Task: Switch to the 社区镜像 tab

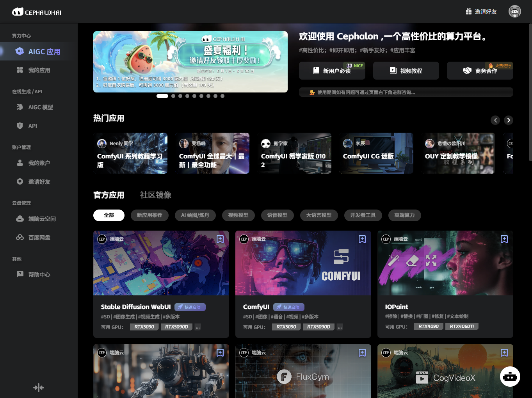Action: click(156, 195)
